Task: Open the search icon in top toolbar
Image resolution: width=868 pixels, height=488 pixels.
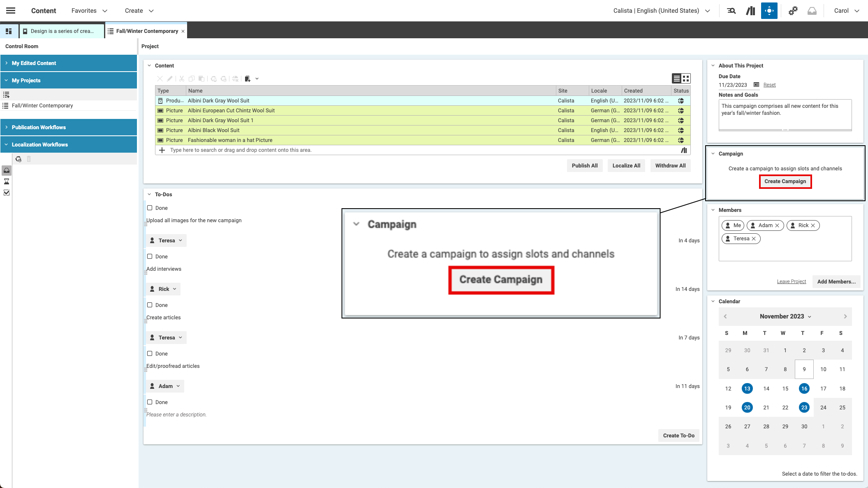Action: (x=731, y=11)
